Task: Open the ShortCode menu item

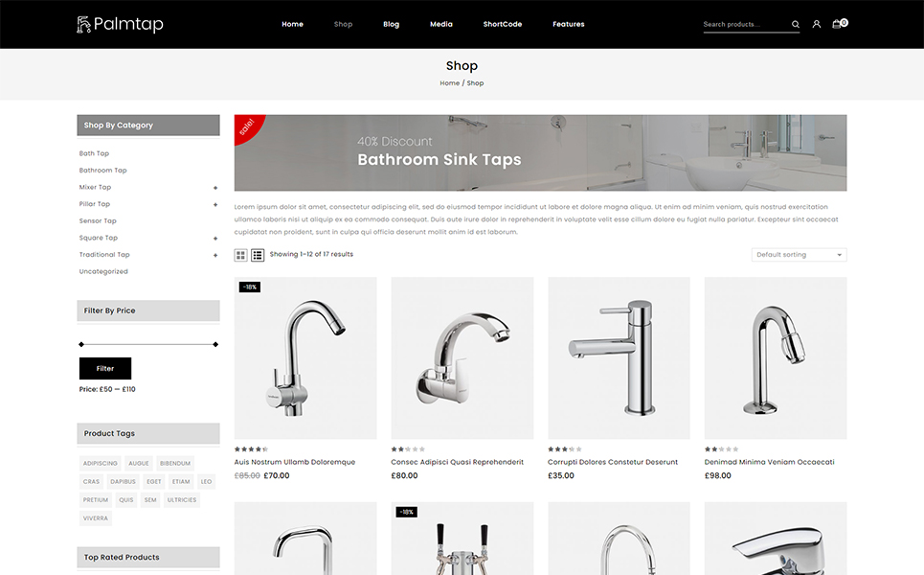Action: pyautogui.click(x=502, y=24)
